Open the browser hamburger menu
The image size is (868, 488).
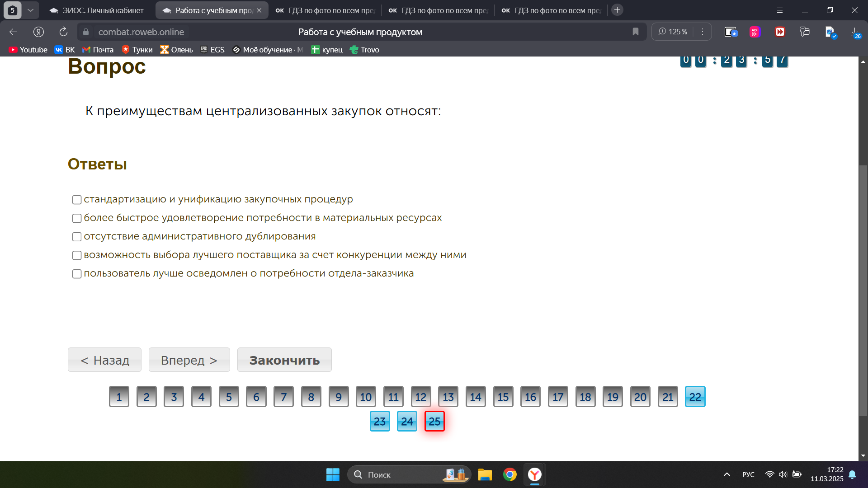[779, 10]
